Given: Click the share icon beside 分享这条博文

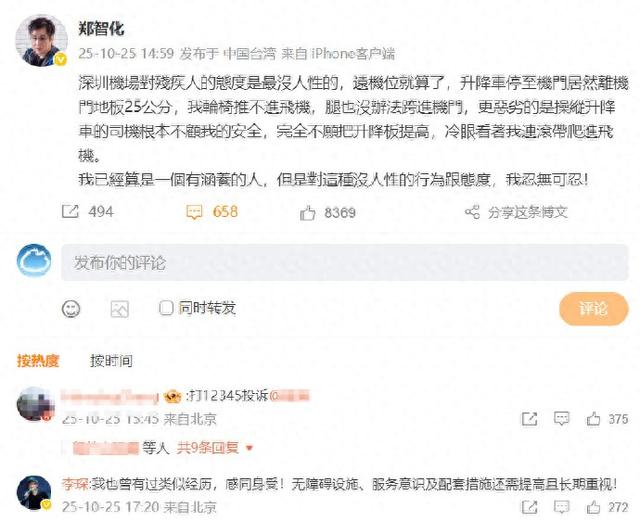Looking at the screenshot, I should click(x=472, y=212).
